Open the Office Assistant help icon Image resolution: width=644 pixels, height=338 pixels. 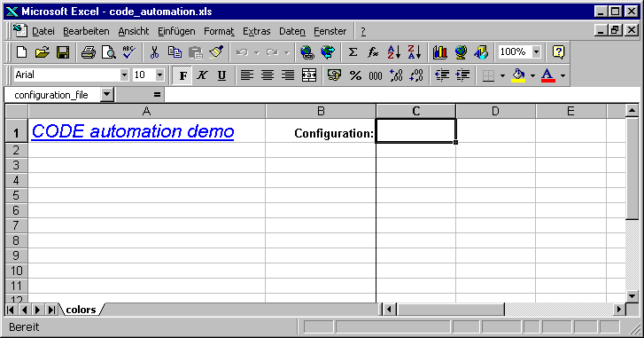pyautogui.click(x=558, y=52)
